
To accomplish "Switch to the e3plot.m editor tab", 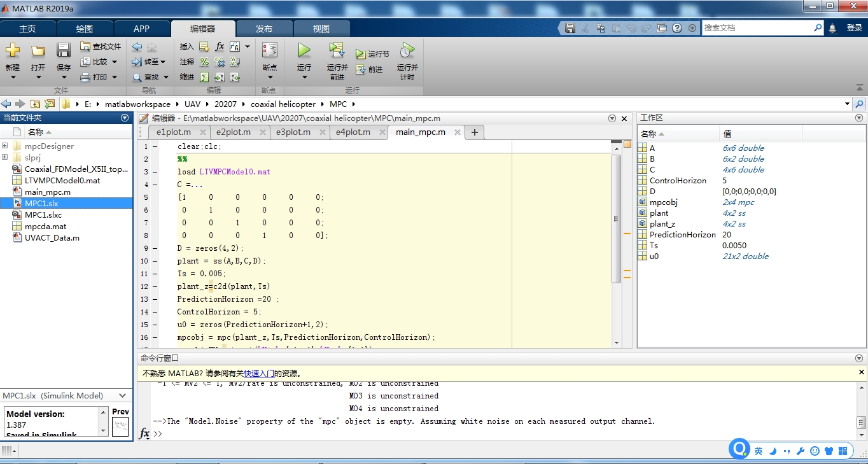I will [293, 132].
